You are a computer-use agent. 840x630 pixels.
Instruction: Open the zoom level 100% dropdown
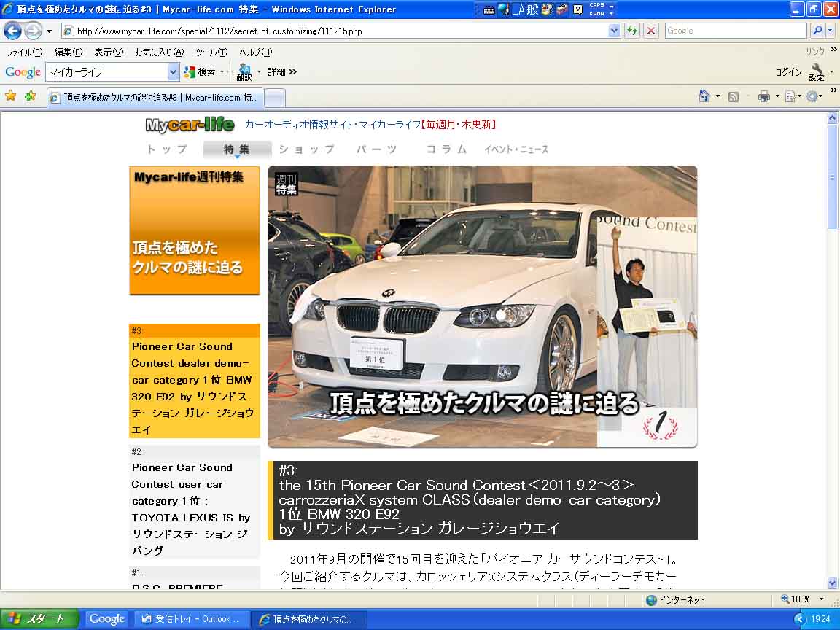point(822,599)
